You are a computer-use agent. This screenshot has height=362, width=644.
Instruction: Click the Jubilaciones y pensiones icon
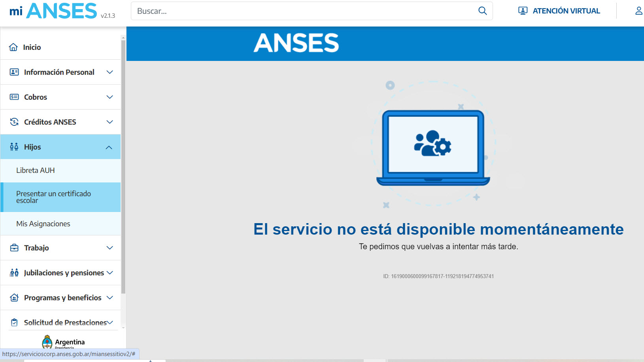[14, 273]
